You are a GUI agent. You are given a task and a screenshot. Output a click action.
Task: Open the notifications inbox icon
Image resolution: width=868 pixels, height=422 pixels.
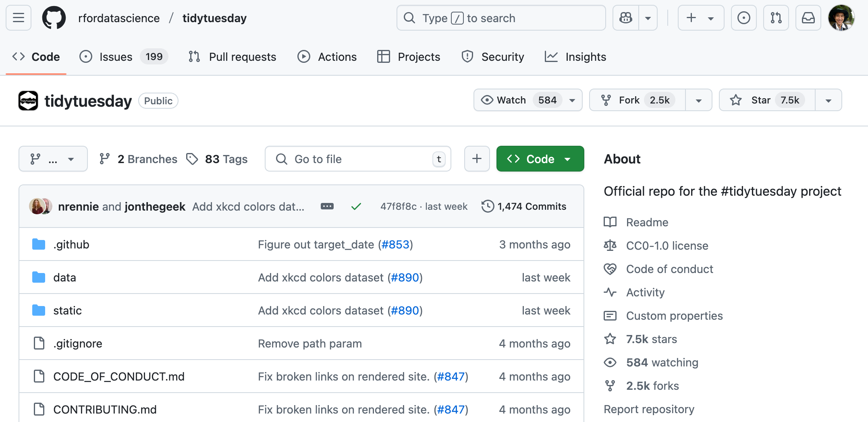808,18
